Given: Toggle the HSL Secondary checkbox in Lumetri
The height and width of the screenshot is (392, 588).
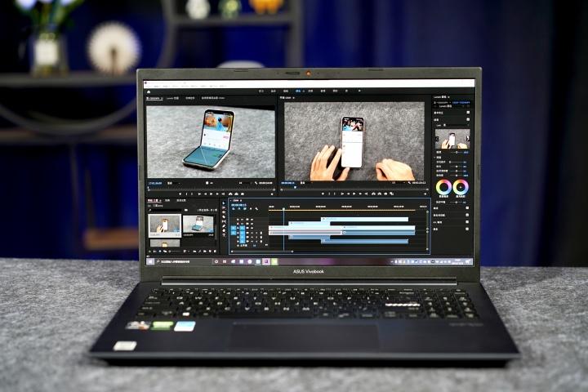Looking at the screenshot, I should (x=467, y=222).
